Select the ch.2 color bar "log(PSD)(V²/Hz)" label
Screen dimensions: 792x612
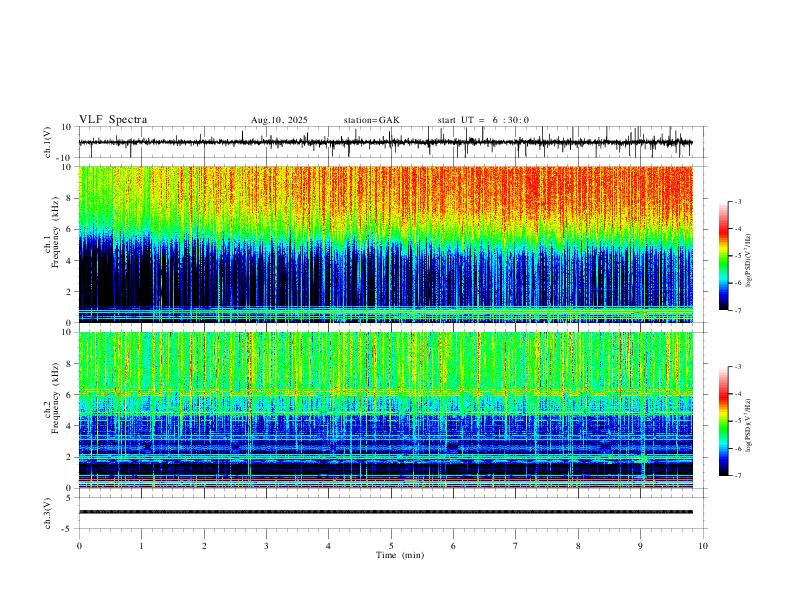749,426
